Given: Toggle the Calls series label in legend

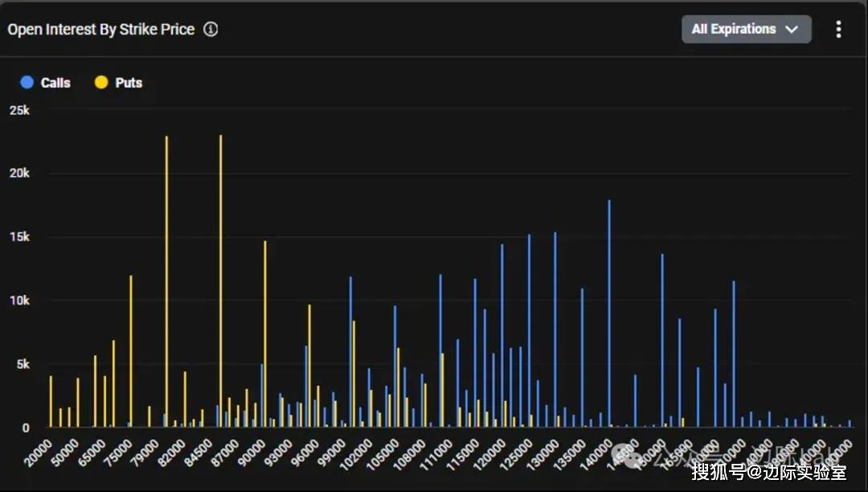Looking at the screenshot, I should click(x=55, y=83).
